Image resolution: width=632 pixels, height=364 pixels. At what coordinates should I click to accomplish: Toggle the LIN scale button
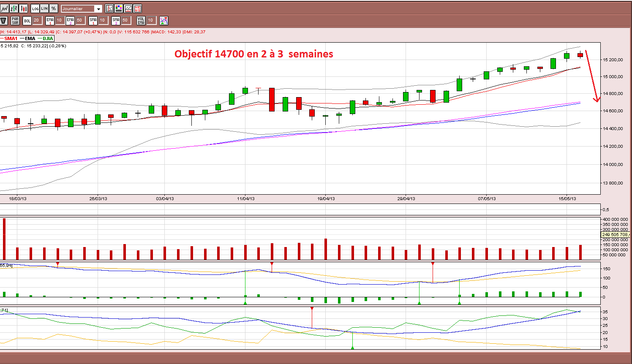[44, 8]
